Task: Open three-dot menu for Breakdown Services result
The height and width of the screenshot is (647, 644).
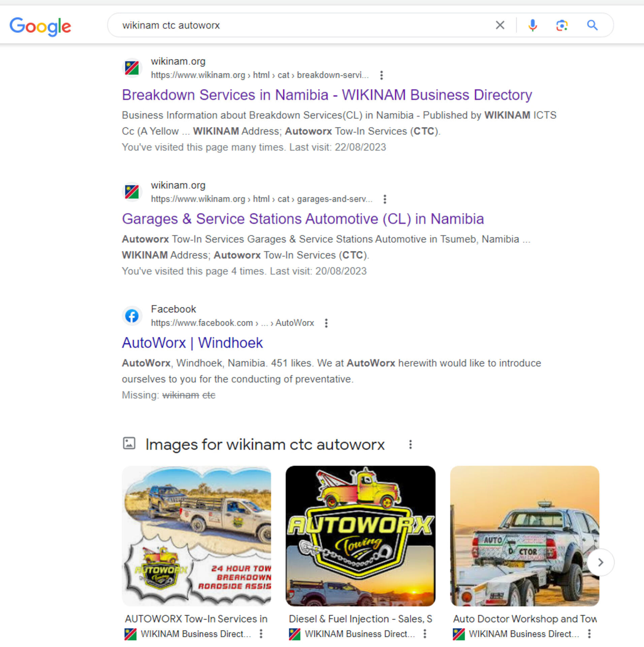Action: 381,75
